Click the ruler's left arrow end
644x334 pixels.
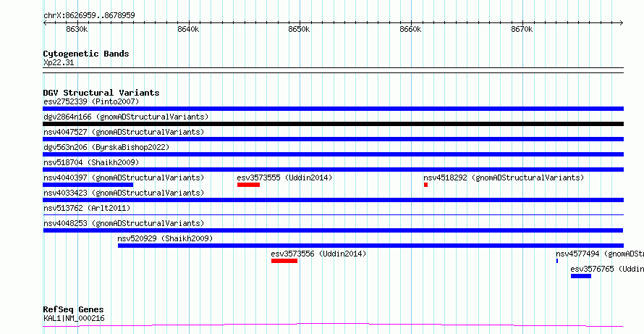(x=45, y=22)
